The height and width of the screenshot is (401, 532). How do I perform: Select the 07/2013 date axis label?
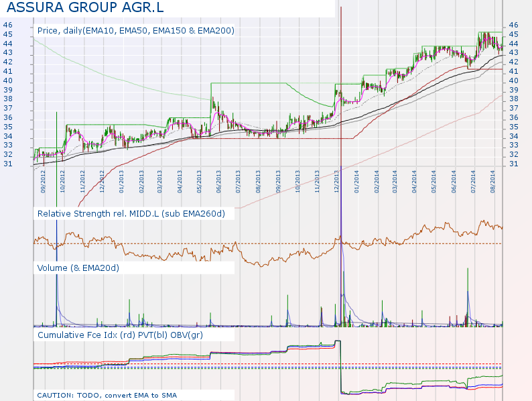coord(238,182)
